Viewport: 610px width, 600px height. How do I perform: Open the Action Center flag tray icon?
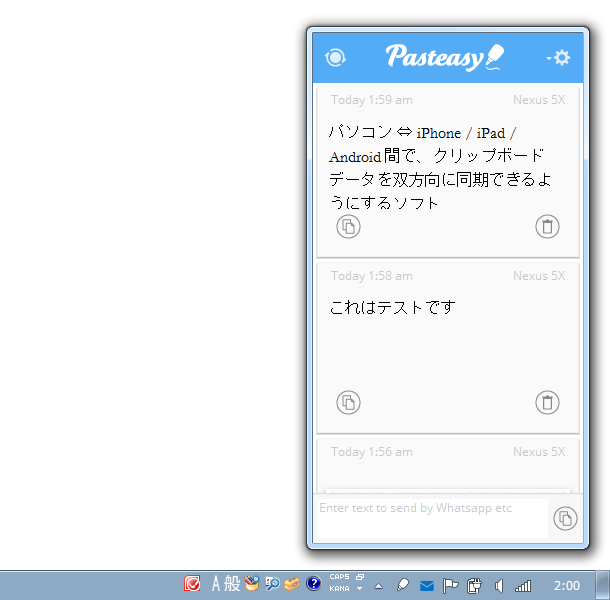[x=450, y=586]
